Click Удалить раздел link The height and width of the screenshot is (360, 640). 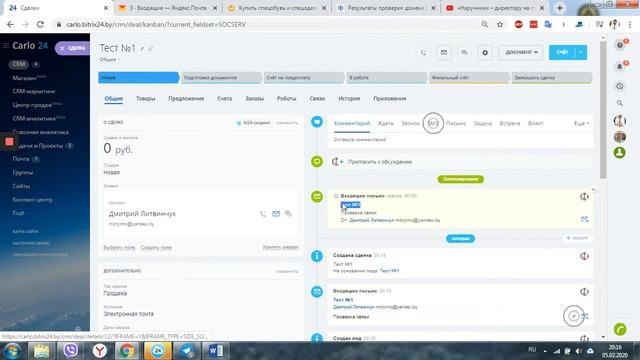(280, 247)
